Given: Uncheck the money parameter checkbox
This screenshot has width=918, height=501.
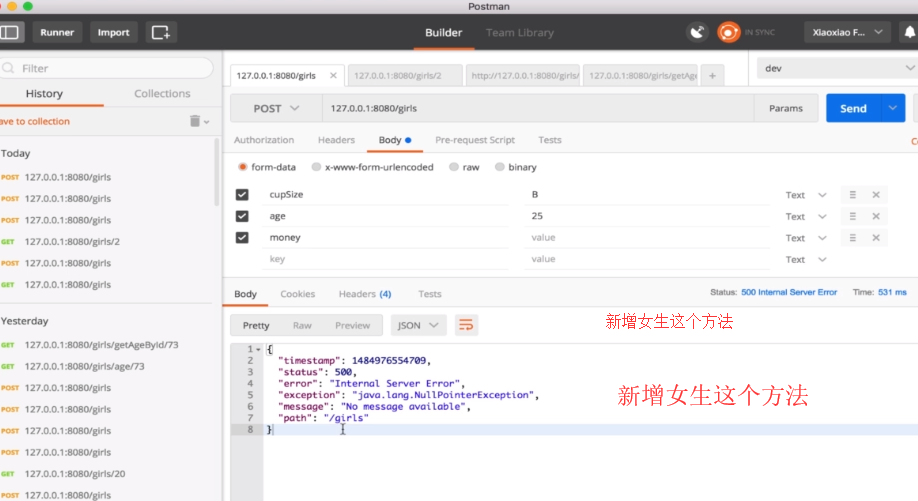Looking at the screenshot, I should pos(242,237).
